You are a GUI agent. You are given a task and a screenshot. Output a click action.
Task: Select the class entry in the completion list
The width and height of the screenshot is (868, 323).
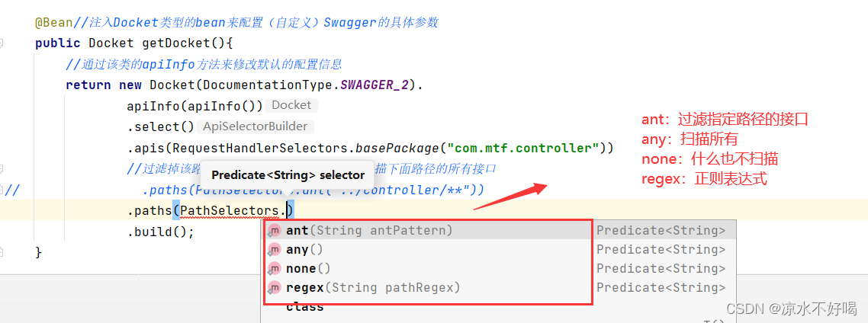[304, 306]
